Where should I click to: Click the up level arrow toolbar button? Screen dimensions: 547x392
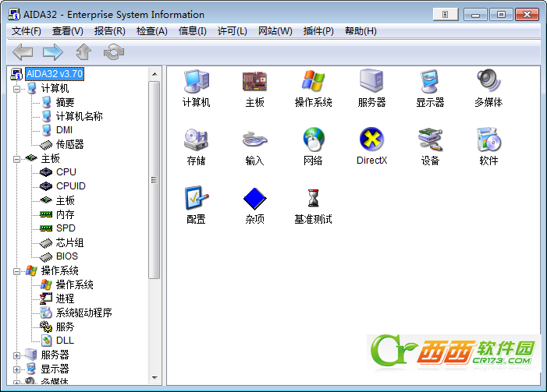[83, 52]
